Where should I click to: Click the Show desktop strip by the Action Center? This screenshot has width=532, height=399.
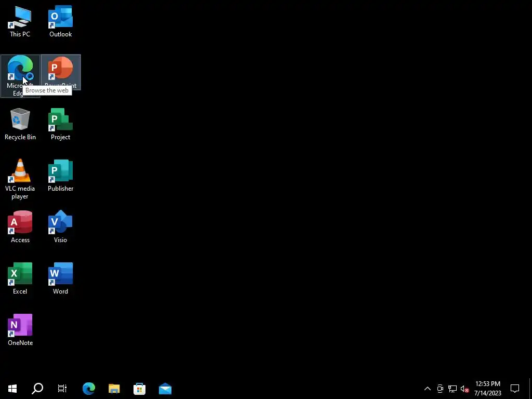coord(530,389)
